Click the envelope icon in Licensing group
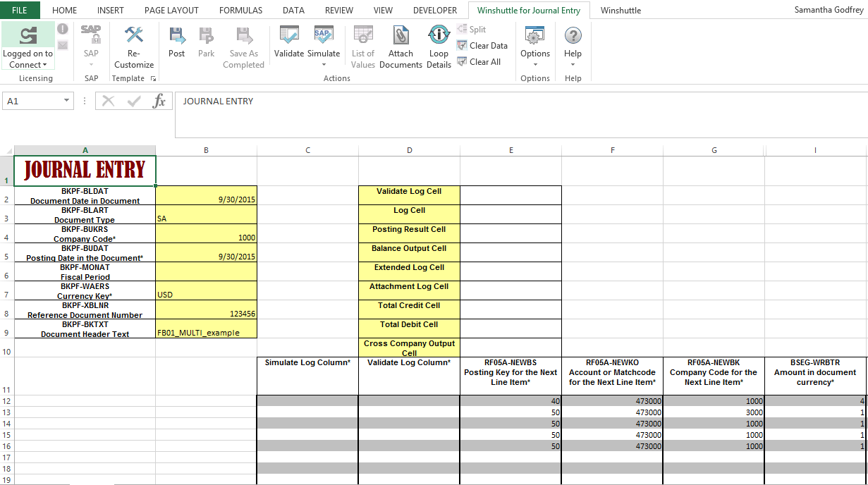868x485 pixels. coord(63,45)
